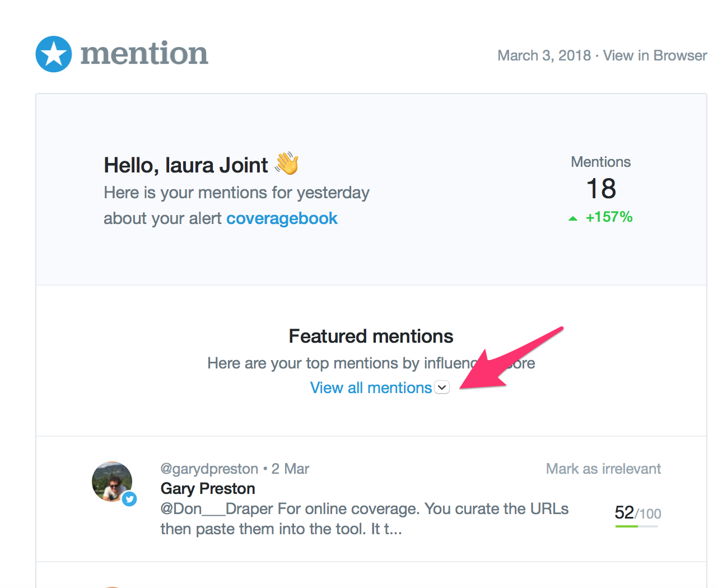Screen dimensions: 718x588
Task: Mark Gary Preston's mention as irrelevant
Action: pos(603,469)
